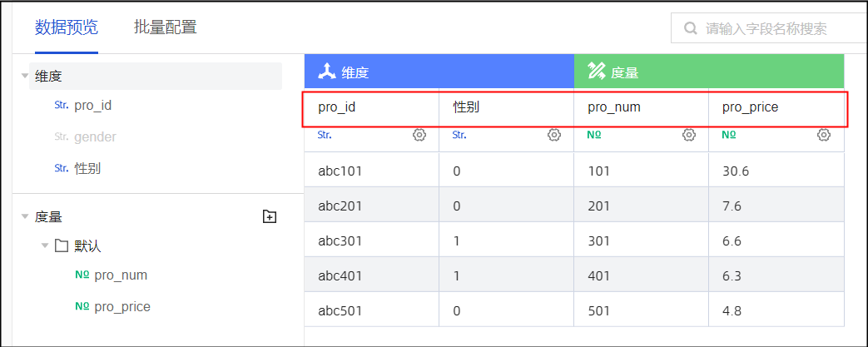Switch to the 数据预览 tab
The width and height of the screenshot is (868, 347).
point(67,27)
